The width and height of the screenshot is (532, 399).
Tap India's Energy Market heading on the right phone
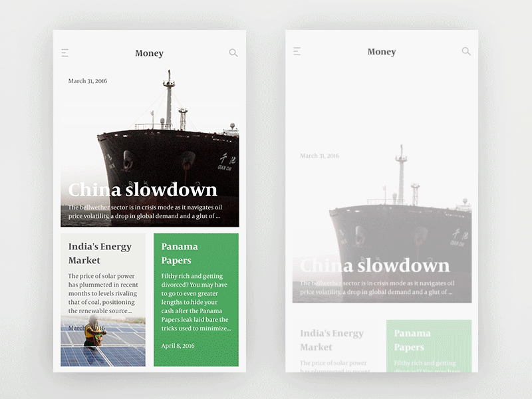click(x=332, y=340)
